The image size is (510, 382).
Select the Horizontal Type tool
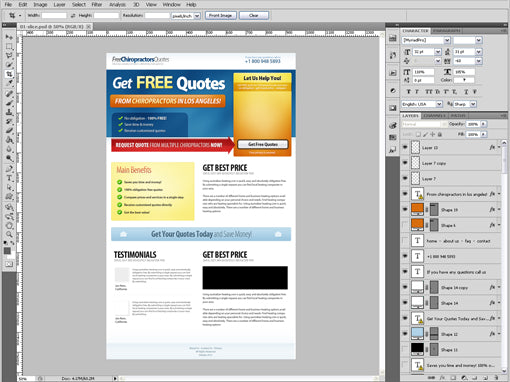(9, 178)
